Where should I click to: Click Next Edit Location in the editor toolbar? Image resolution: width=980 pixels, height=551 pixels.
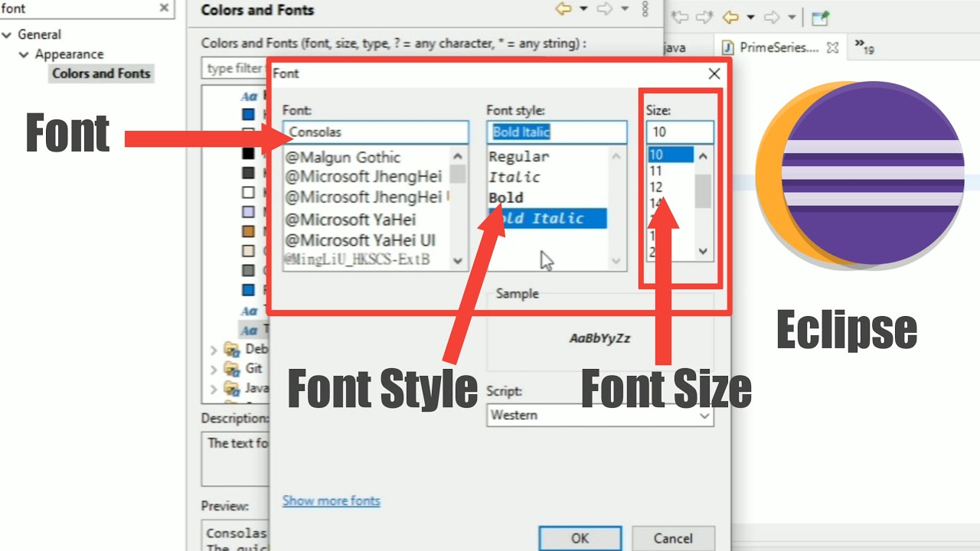(704, 17)
